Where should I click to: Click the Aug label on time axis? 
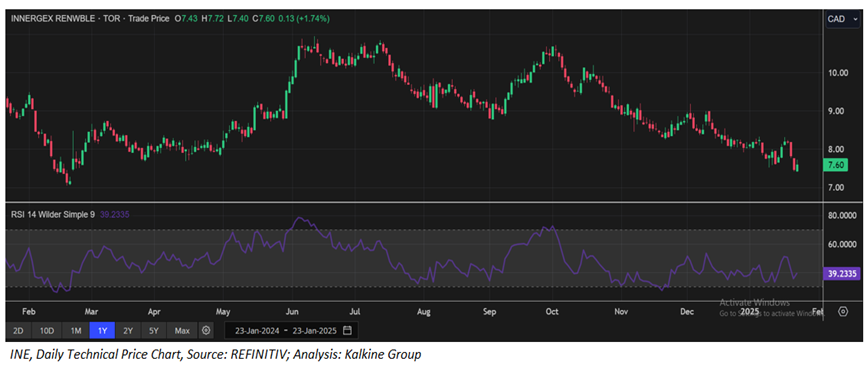[x=424, y=312]
